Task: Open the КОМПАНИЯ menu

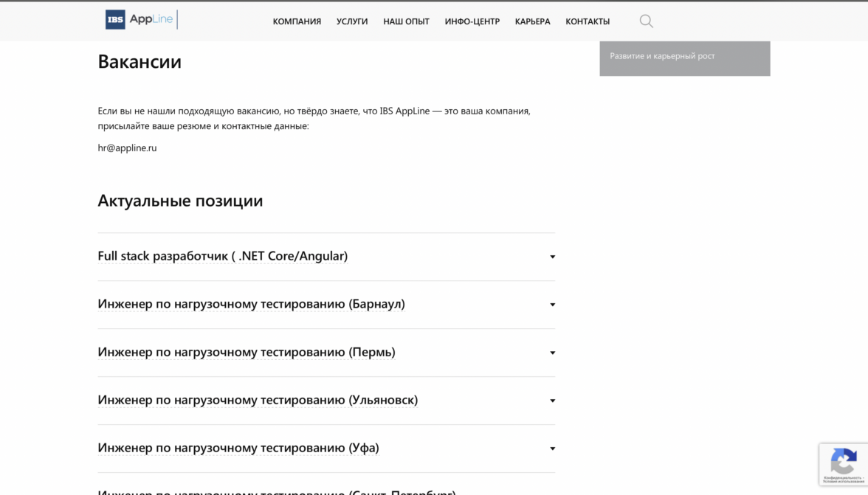Action: pos(297,21)
